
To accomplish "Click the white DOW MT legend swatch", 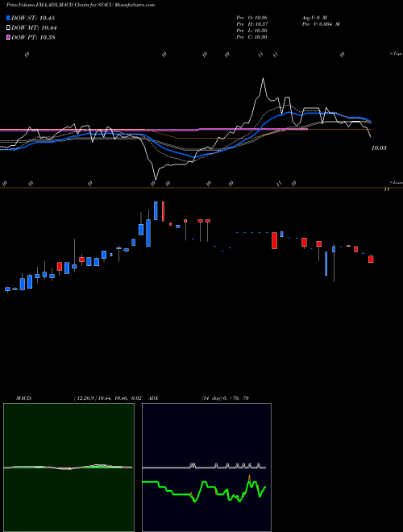I will (8, 28).
